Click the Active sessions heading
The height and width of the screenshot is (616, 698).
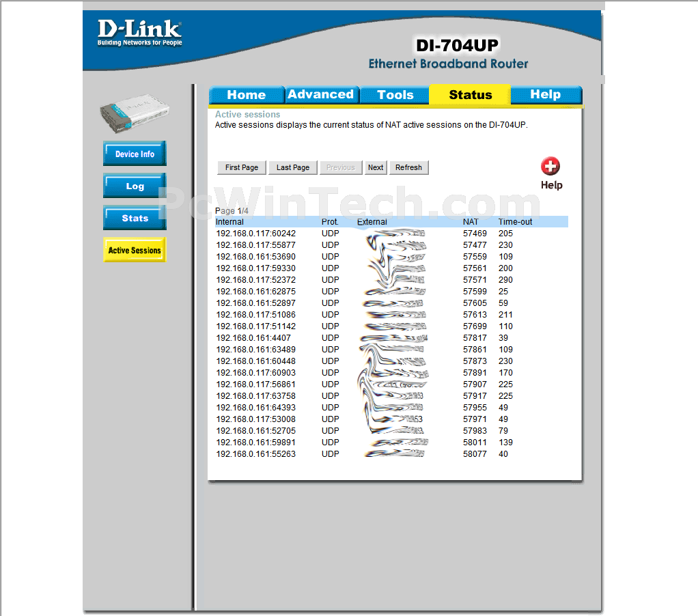point(247,114)
